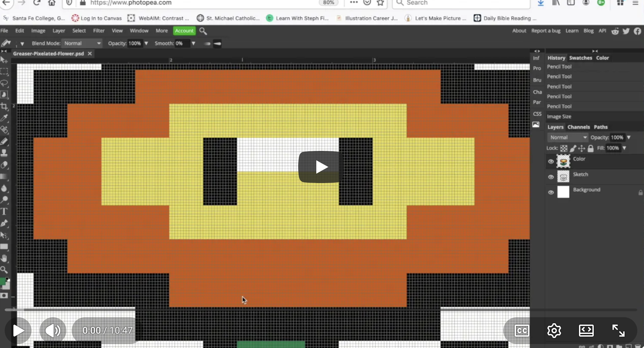Image resolution: width=644 pixels, height=348 pixels.
Task: Expand the layer Opacity dropdown arrow
Action: (629, 138)
